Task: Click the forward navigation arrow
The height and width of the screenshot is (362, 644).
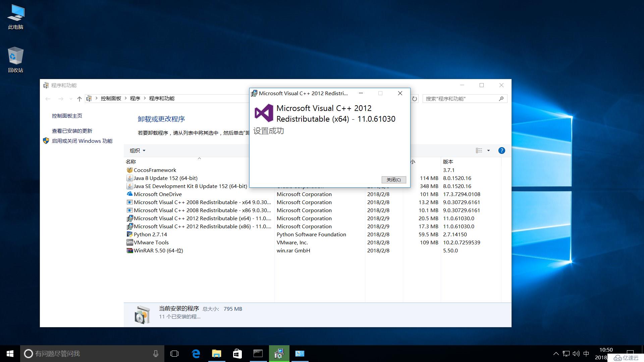Action: point(61,99)
